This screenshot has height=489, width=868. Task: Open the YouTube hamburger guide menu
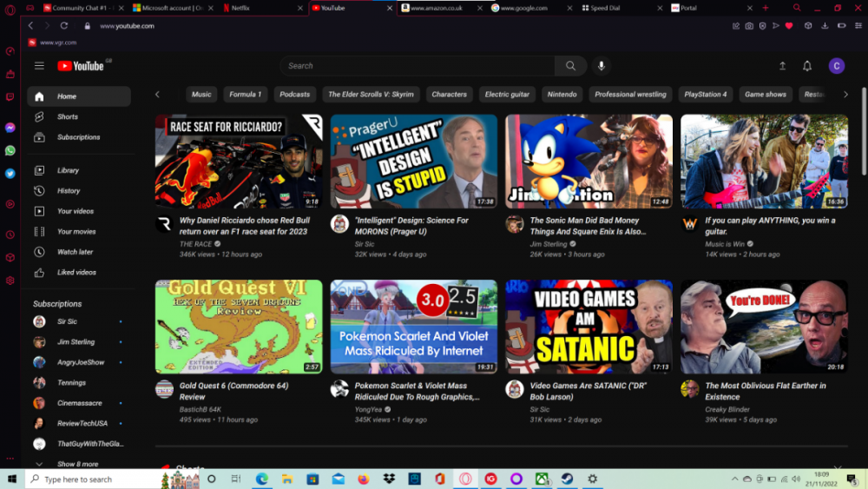click(39, 66)
